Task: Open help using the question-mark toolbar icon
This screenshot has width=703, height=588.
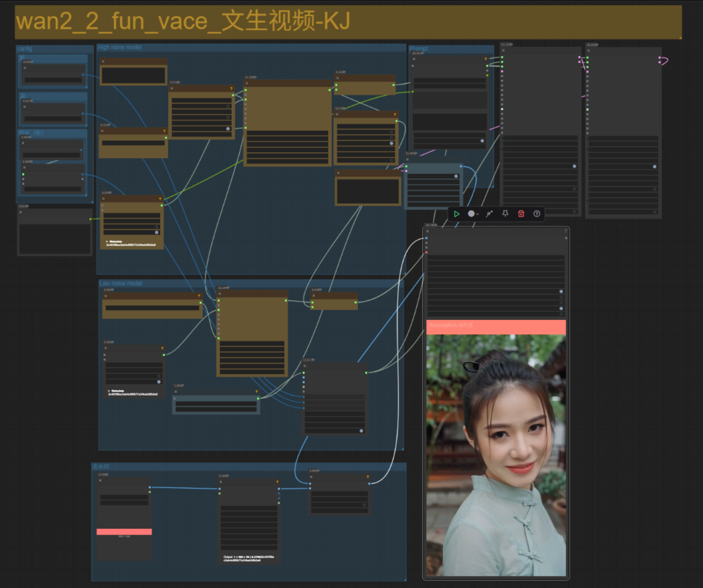Action: pos(537,213)
